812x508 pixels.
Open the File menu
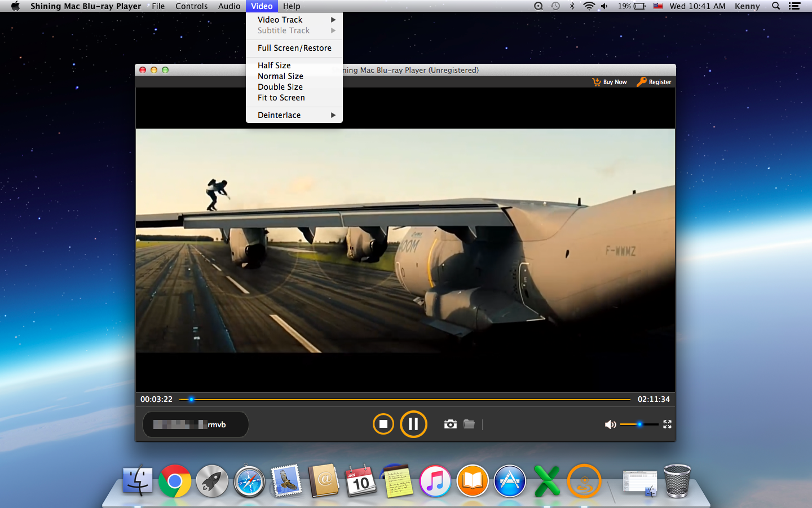coord(158,6)
